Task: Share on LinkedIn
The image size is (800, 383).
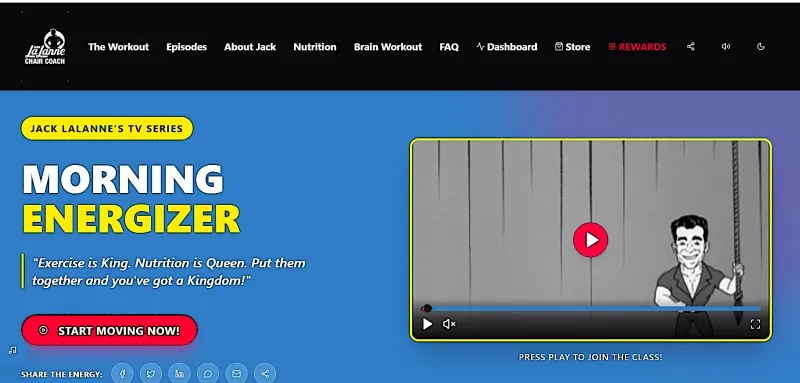Action: tap(180, 374)
